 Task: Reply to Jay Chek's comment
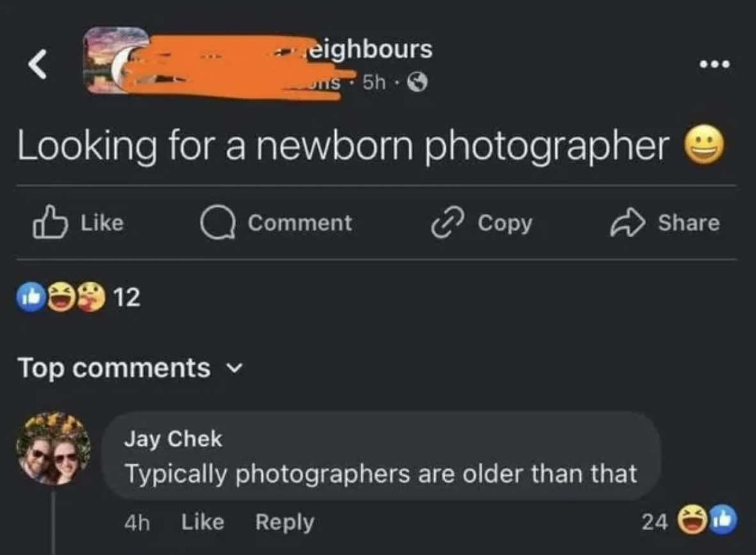(x=285, y=522)
